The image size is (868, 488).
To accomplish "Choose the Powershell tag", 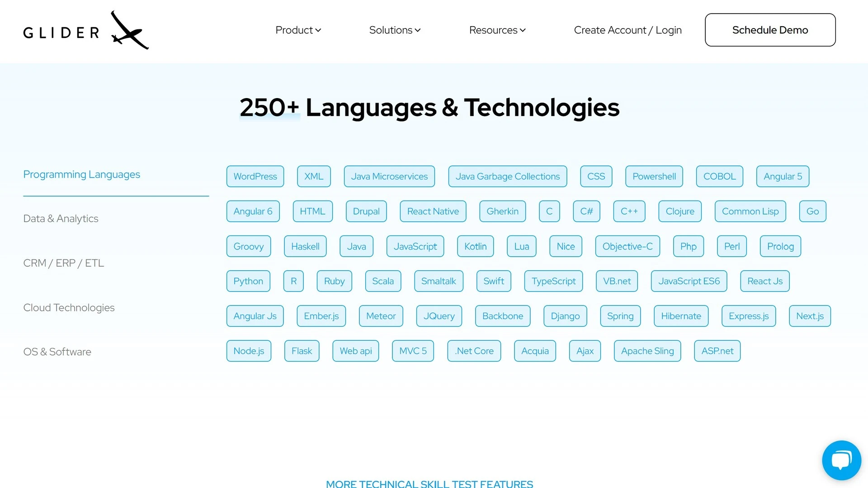I will click(654, 176).
